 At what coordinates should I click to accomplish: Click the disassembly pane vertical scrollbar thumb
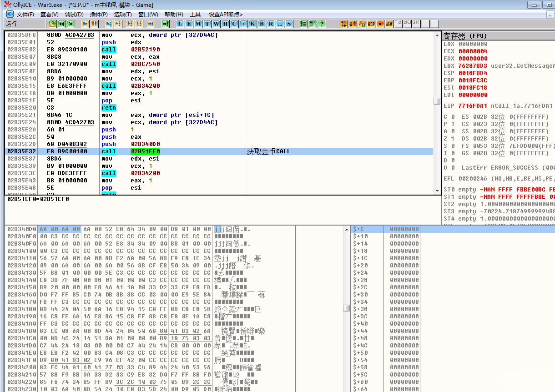click(x=437, y=101)
